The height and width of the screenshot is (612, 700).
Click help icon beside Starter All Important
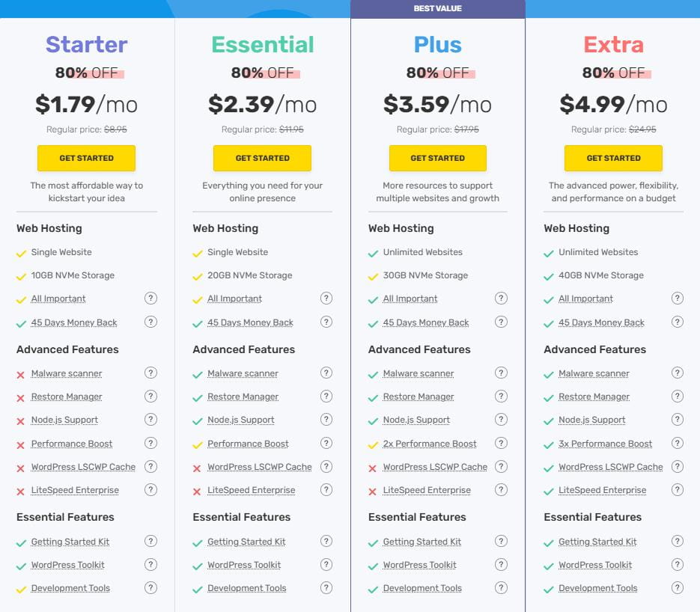click(x=150, y=298)
